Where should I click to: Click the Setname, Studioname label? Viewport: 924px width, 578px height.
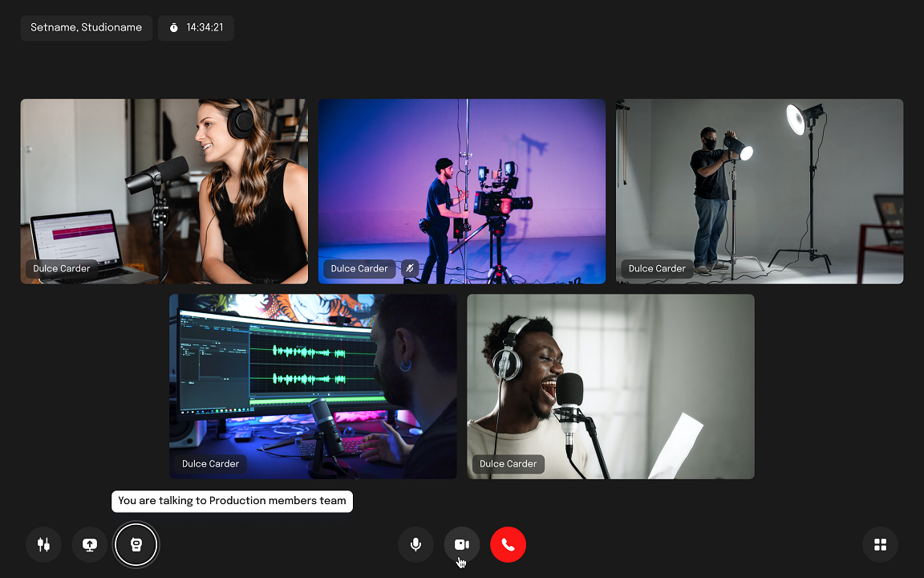[x=87, y=28]
